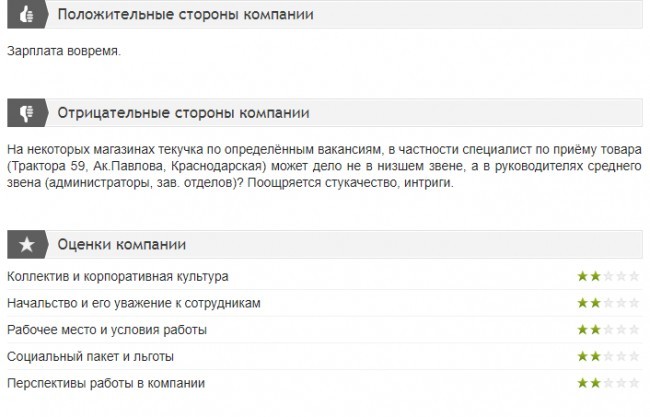Click the Оценки компании section header
Image resolution: width=650 pixels, height=417 pixels.
120,244
